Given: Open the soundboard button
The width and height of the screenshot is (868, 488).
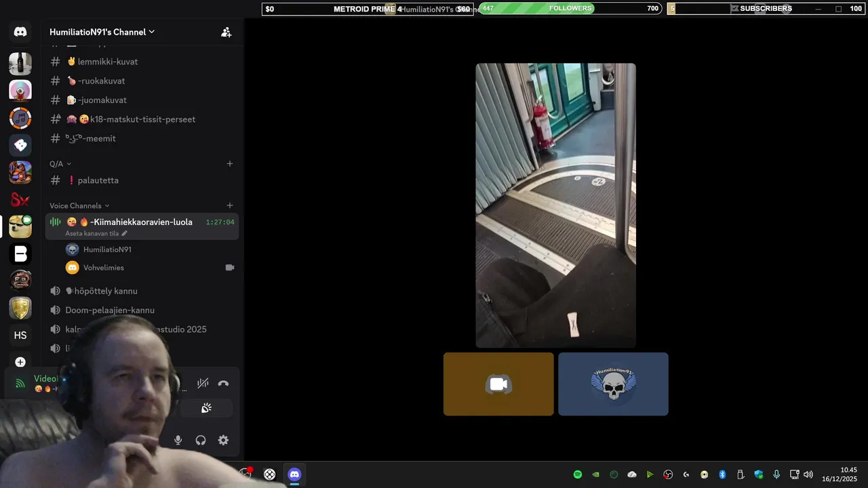Looking at the screenshot, I should pos(206,408).
